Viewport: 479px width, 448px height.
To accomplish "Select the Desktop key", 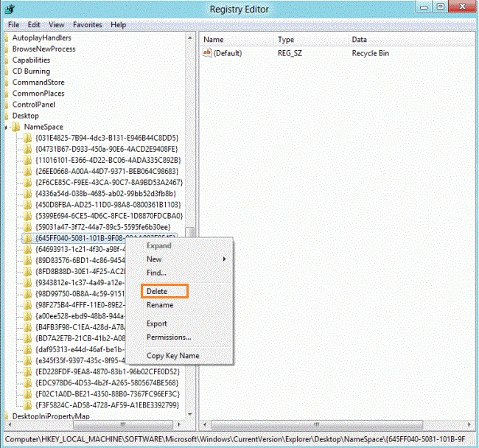I will pos(26,116).
